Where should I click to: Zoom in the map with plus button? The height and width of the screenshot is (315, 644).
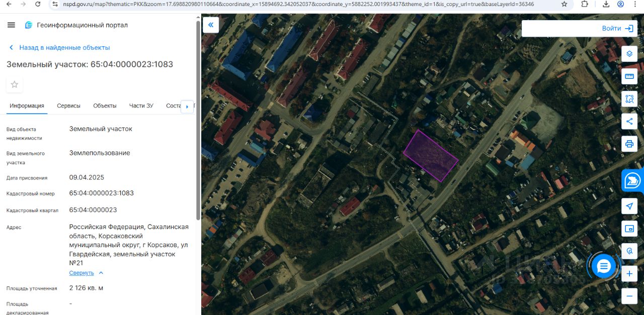(x=629, y=274)
